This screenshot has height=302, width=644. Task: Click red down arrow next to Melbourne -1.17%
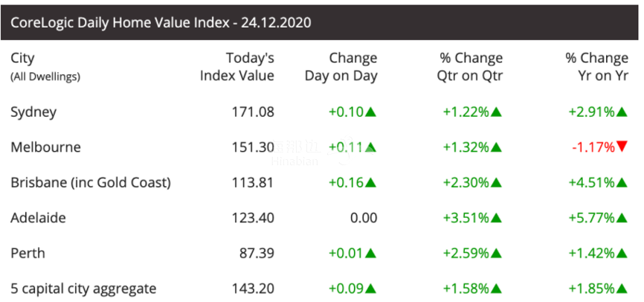[622, 147]
